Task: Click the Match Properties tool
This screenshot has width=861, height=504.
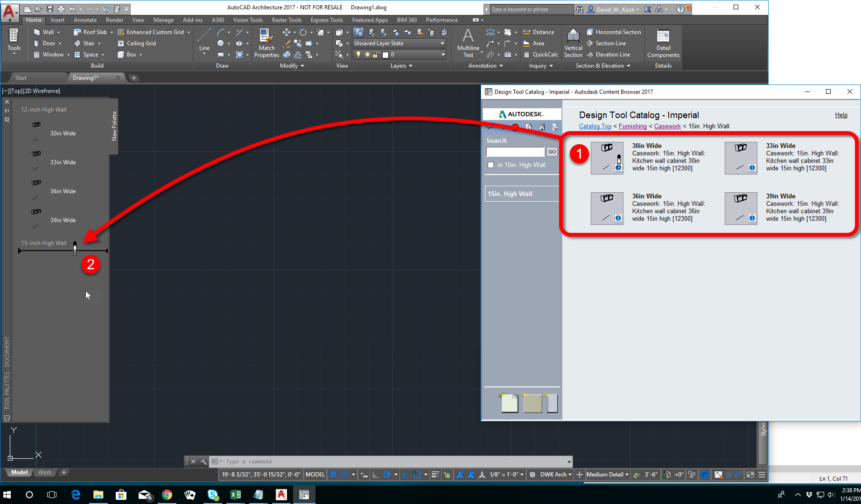Action: pyautogui.click(x=266, y=42)
